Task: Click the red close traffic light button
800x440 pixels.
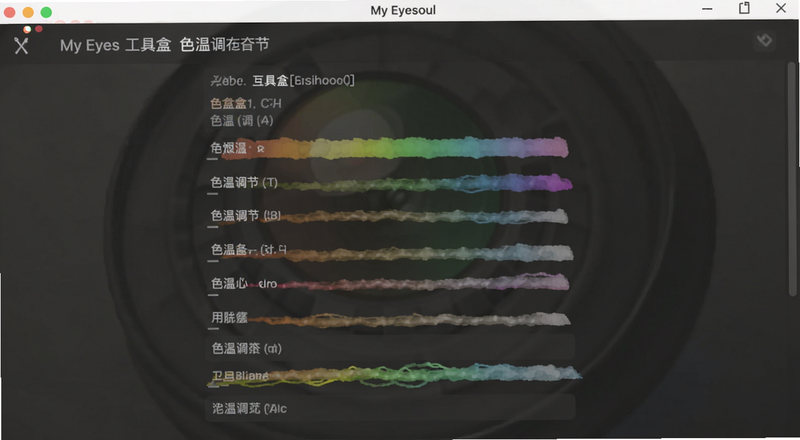Action: coord(9,12)
